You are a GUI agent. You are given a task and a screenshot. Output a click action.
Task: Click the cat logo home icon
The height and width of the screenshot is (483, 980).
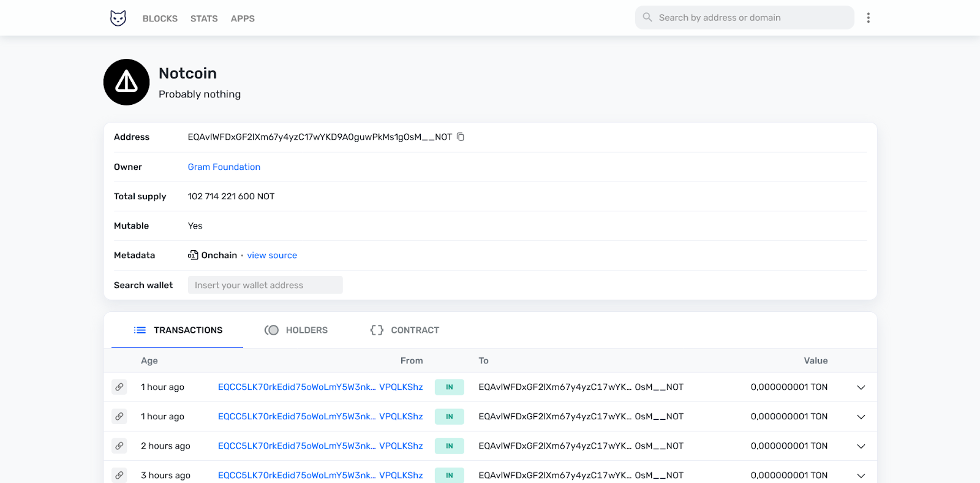(x=118, y=18)
